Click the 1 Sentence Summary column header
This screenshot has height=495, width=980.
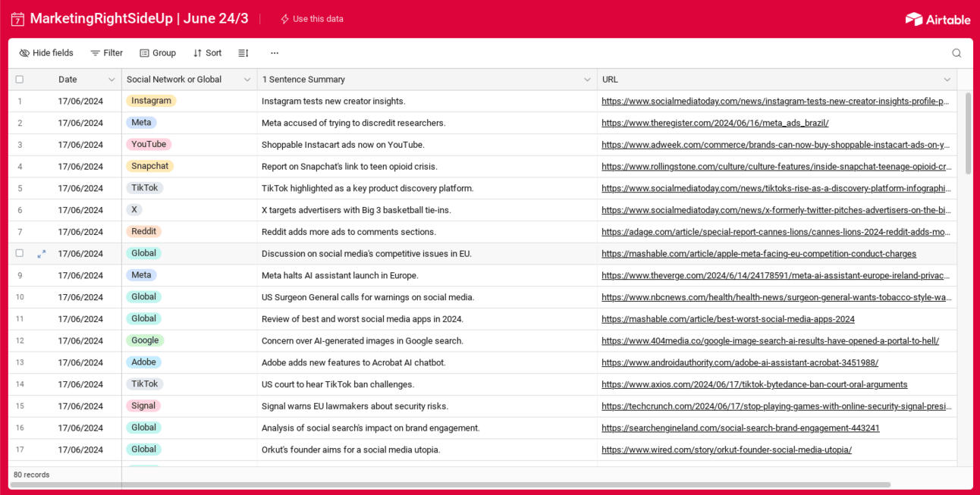427,80
